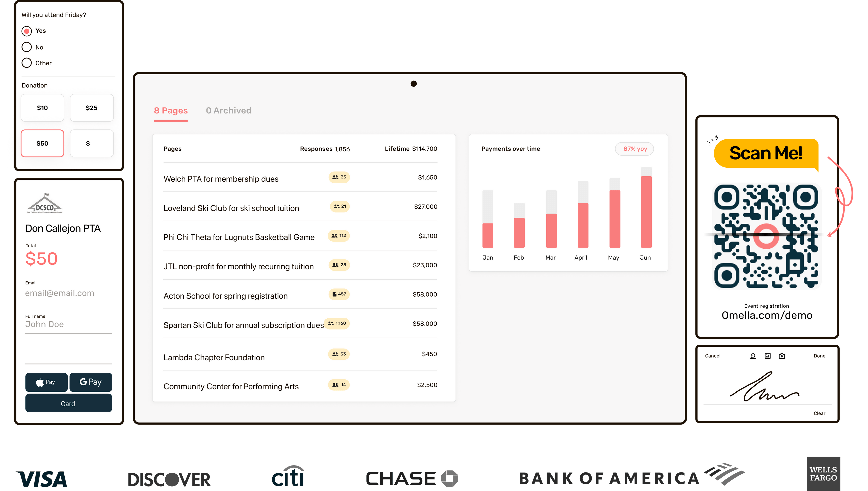This screenshot has width=868, height=491.
Task: Click the camera icon in signature panel
Action: [782, 356]
